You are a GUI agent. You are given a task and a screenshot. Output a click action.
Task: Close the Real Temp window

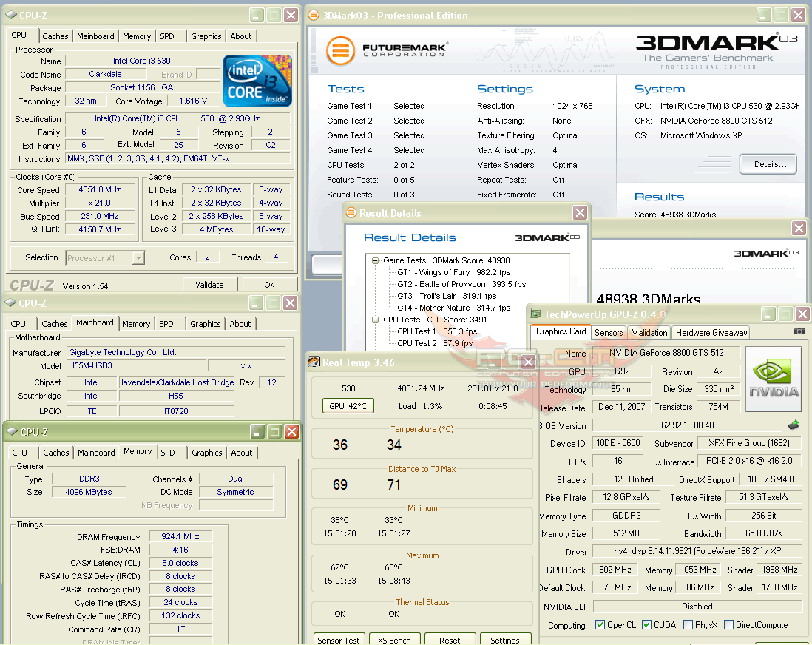[528, 362]
